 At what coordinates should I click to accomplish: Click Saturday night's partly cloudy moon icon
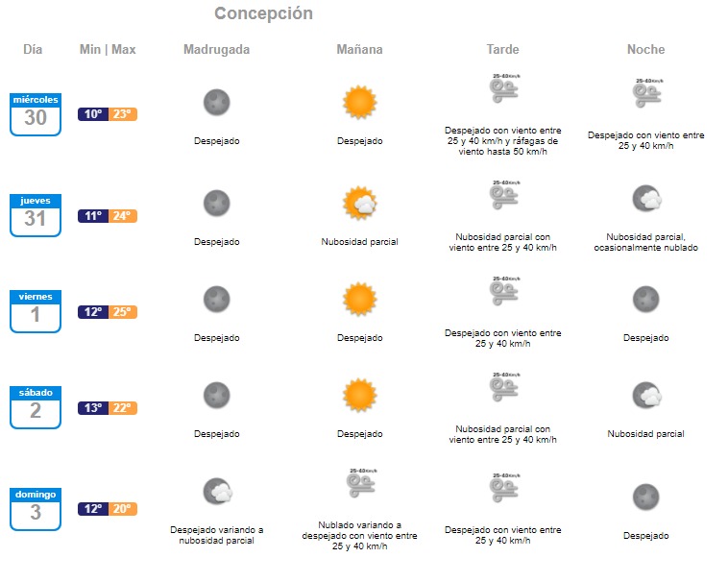click(646, 395)
